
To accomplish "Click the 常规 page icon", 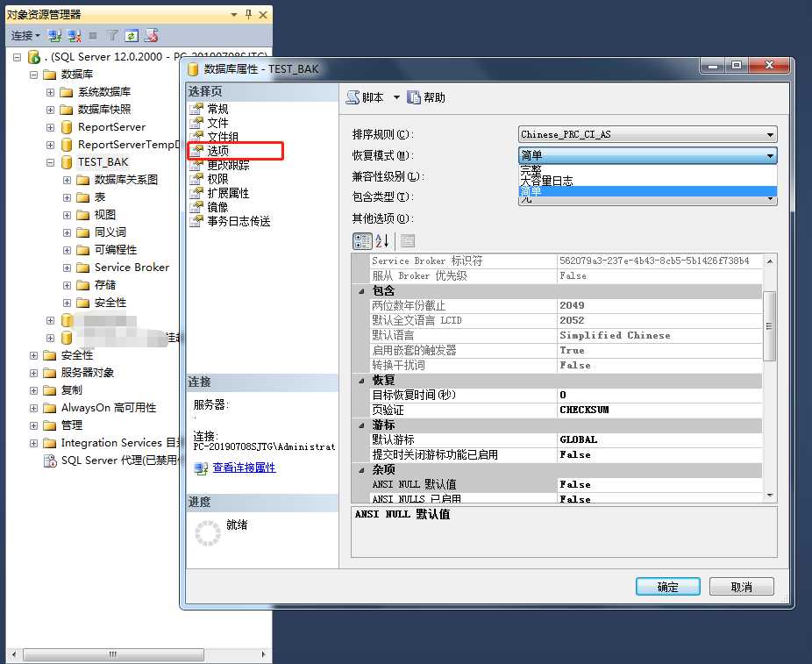I will (196, 109).
